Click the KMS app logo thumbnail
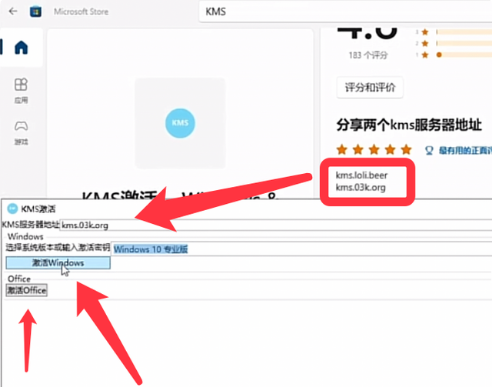This screenshot has height=387, width=494. coord(180,123)
